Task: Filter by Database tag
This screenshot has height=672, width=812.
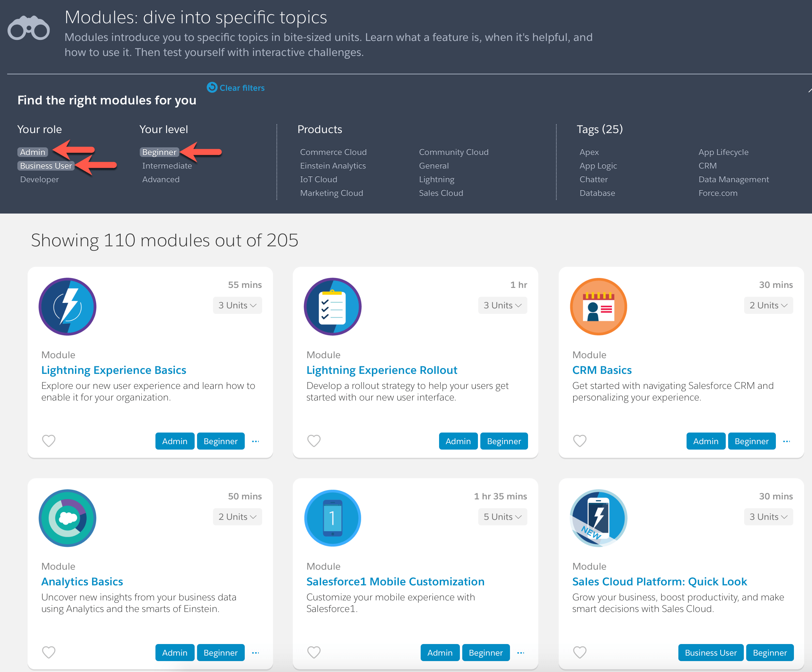Action: [x=597, y=193]
